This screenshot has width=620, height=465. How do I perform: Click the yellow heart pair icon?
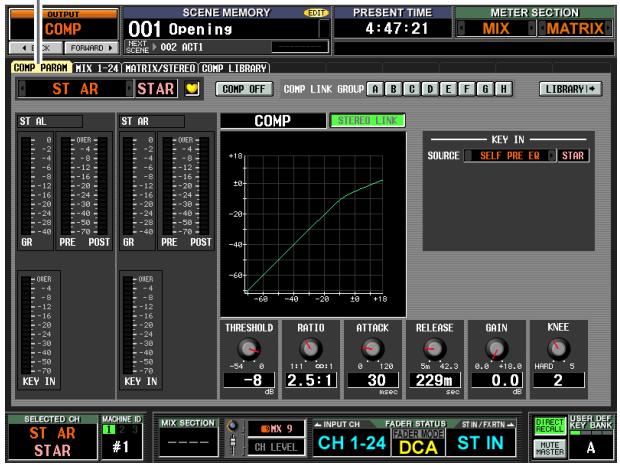tap(192, 89)
